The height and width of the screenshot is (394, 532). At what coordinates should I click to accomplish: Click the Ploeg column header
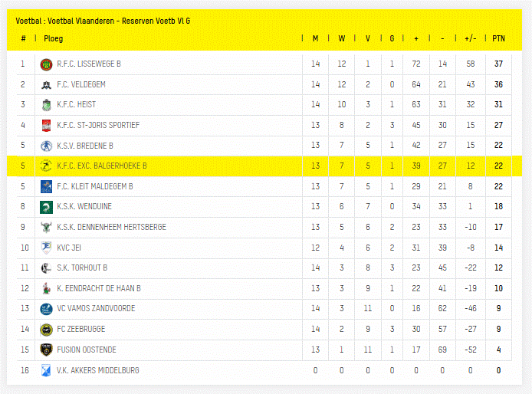click(x=54, y=38)
